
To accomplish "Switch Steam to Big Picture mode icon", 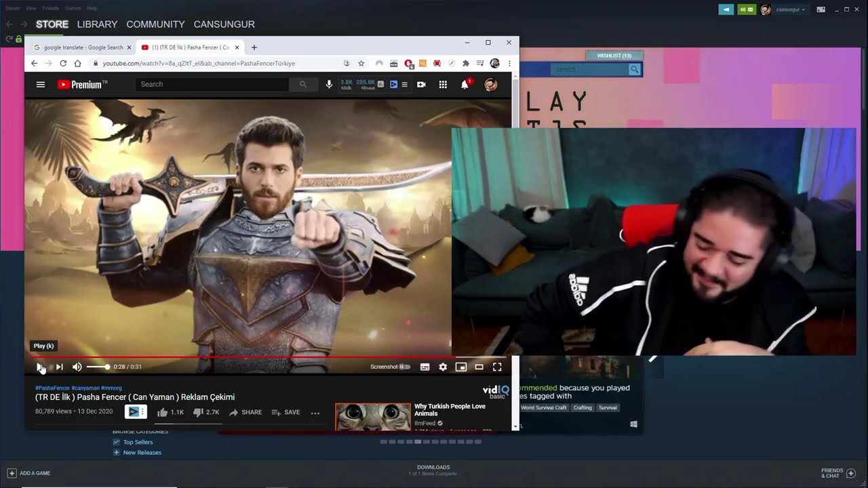I will pos(821,9).
